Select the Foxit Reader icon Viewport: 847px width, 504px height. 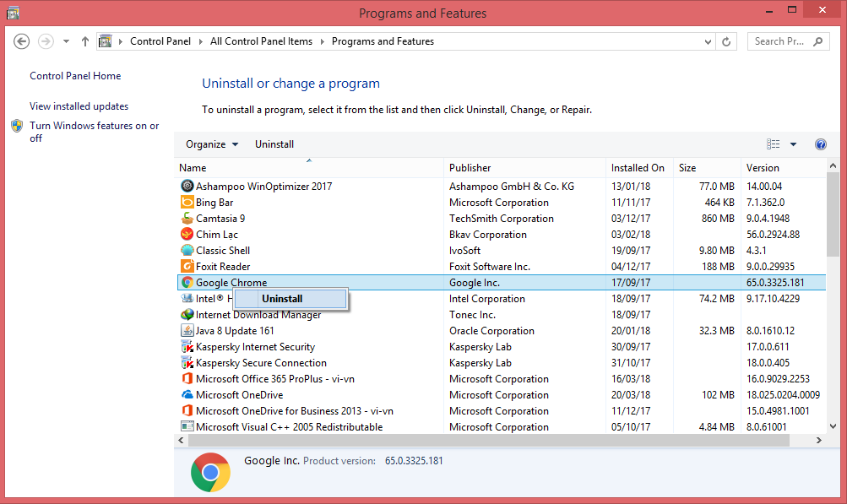pyautogui.click(x=187, y=267)
